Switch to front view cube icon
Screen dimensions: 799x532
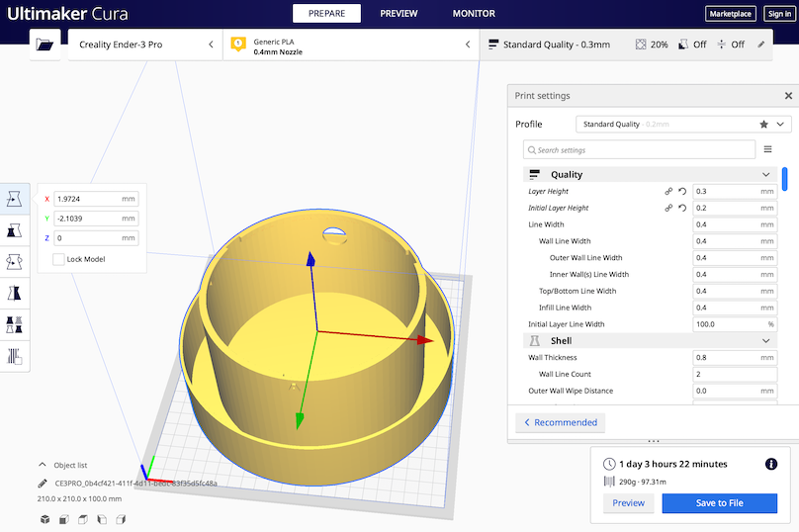click(63, 519)
